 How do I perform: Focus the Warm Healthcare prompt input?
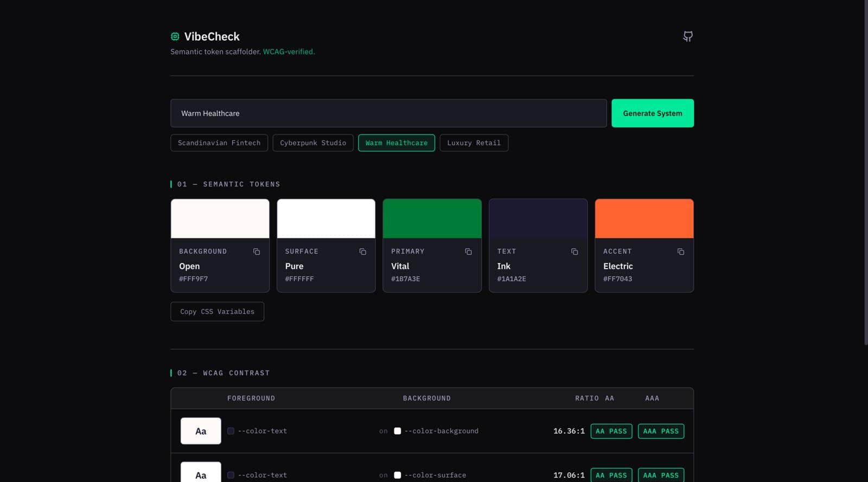pyautogui.click(x=388, y=113)
